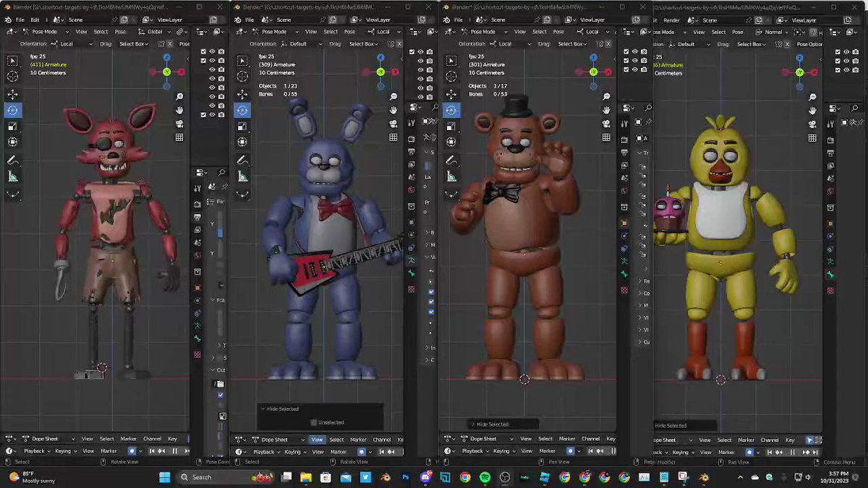This screenshot has height=488, width=868.
Task: Open Photoshop from the taskbar
Action: click(x=406, y=477)
